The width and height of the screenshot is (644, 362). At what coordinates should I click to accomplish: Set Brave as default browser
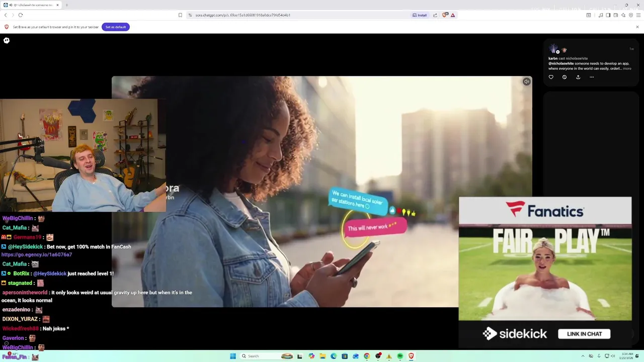[x=116, y=27]
